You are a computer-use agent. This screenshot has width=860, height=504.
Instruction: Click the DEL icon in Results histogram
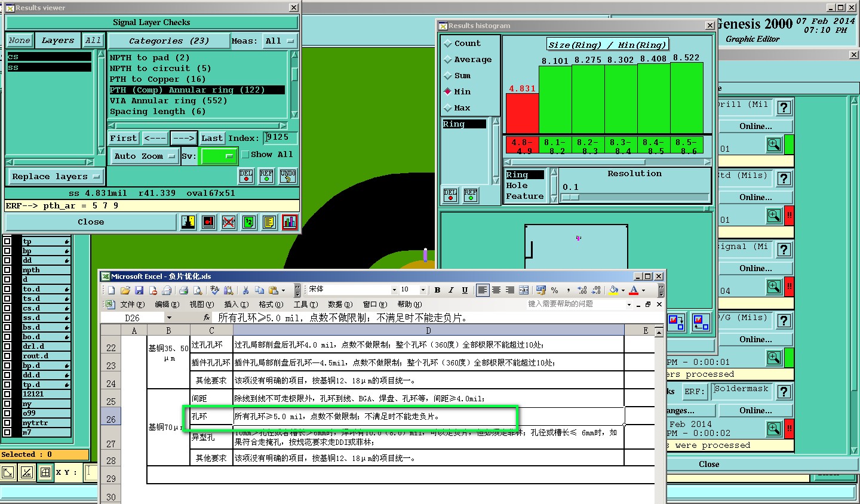[x=450, y=195]
